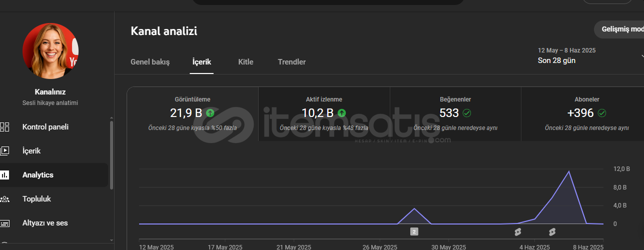
Task: Select the Aktif izlenme metric card
Action: [x=324, y=114]
